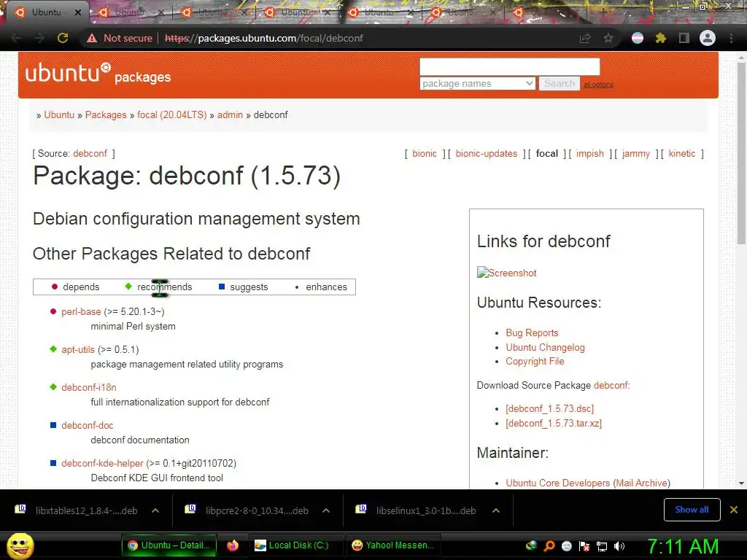Image resolution: width=747 pixels, height=560 pixels.
Task: Open Chrome's three-dot menu
Action: coord(731,38)
